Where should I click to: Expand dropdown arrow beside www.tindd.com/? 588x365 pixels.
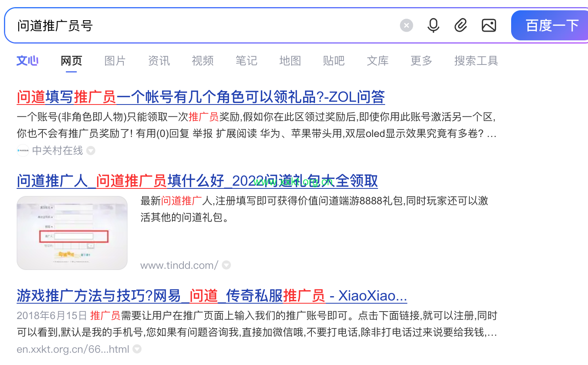[x=226, y=265]
